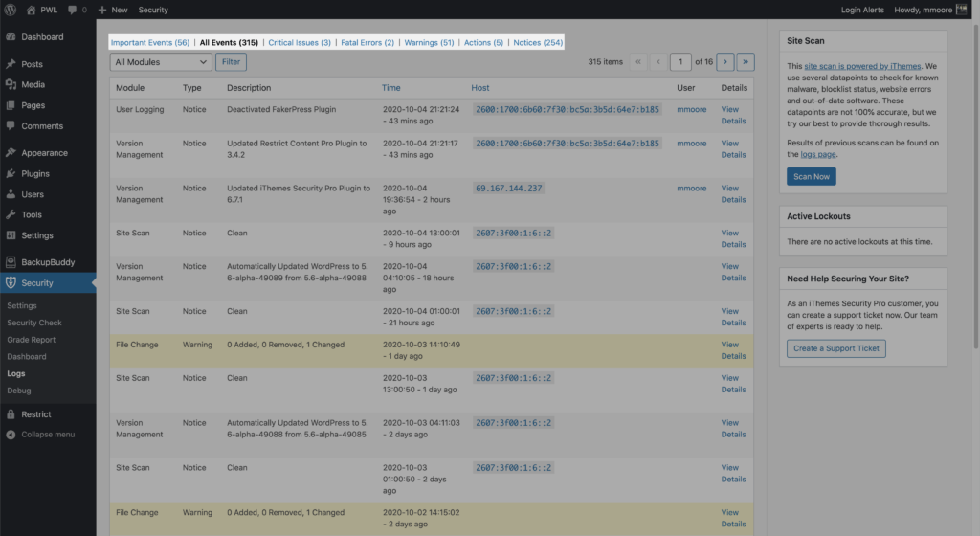The height and width of the screenshot is (536, 980).
Task: Open the comments bubble icon in admin bar
Action: [73, 10]
